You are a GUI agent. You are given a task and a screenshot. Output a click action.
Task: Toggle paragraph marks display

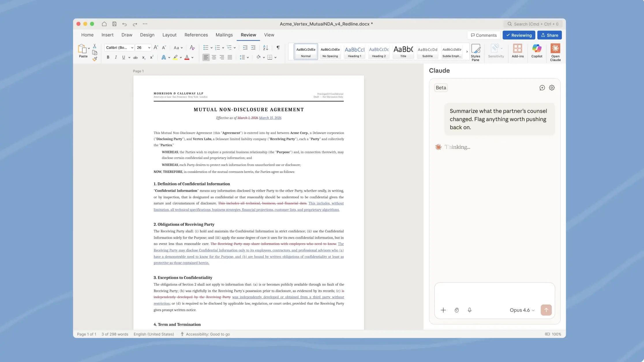point(278,48)
